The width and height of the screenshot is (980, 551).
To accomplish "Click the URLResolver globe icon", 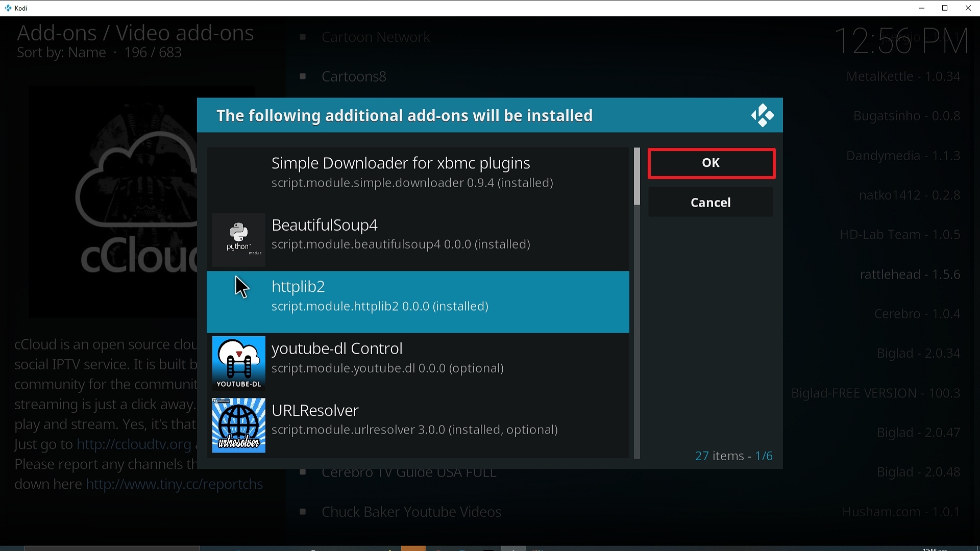I will tap(239, 425).
